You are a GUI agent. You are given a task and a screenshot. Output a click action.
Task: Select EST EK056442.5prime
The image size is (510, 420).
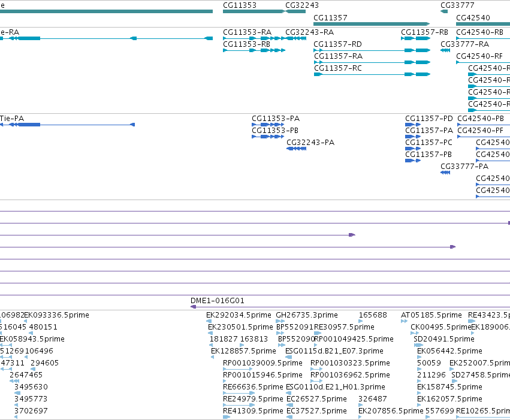(x=449, y=351)
